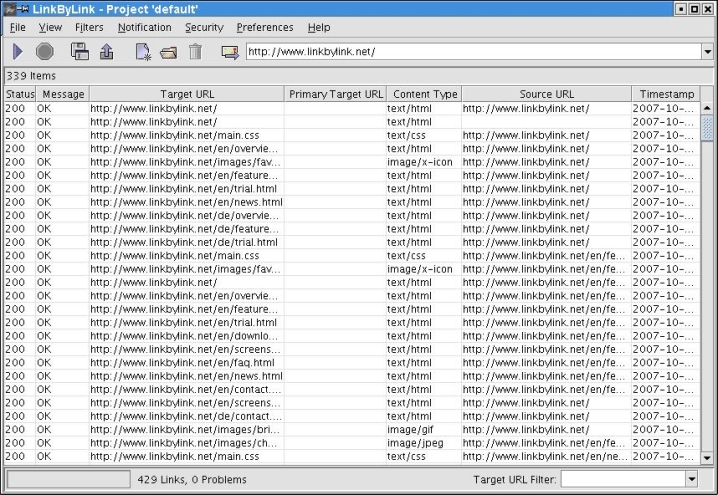Click the Delete trash can icon
Viewport: 718px width, 495px height.
pos(195,51)
